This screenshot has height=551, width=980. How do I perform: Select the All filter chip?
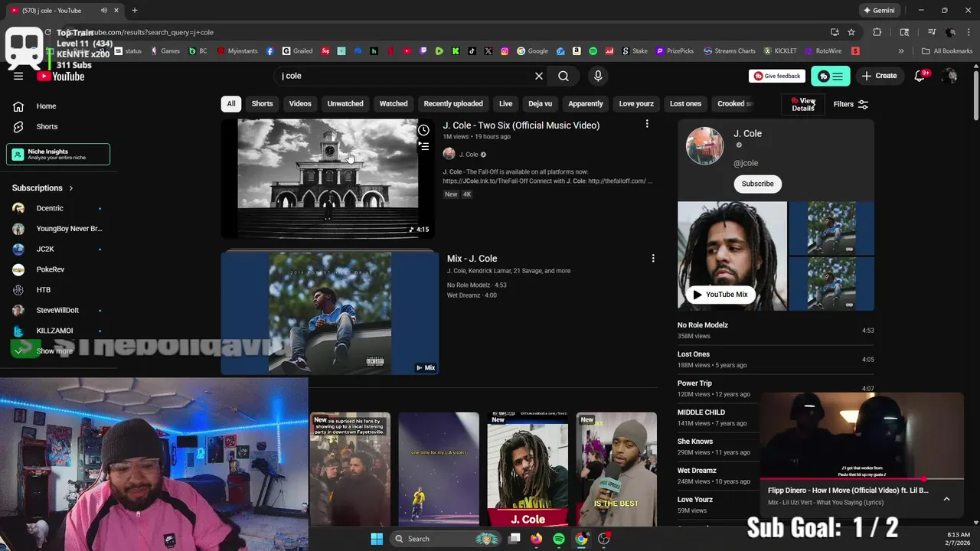click(x=231, y=103)
